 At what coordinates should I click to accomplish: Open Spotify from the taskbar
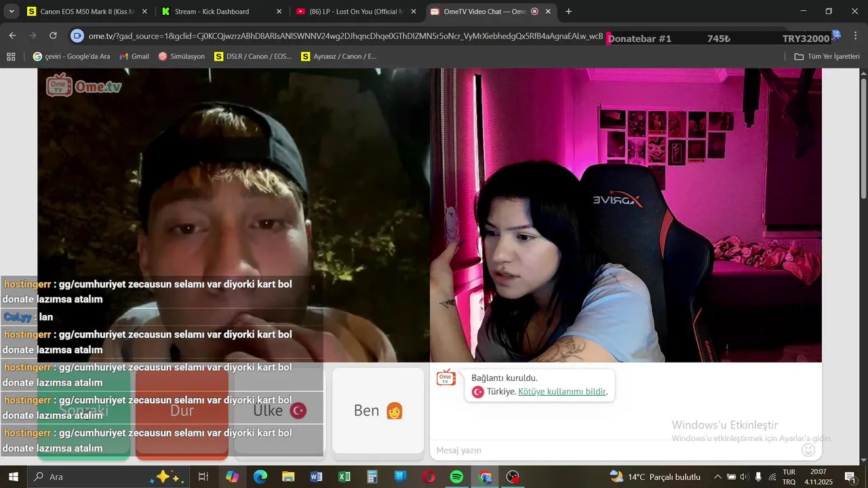point(456,476)
